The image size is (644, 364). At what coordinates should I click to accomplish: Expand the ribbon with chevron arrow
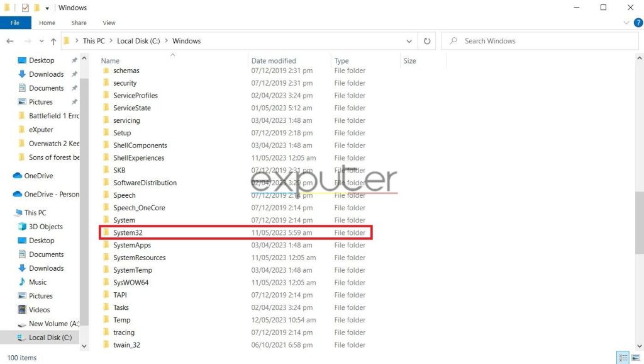pyautogui.click(x=626, y=23)
